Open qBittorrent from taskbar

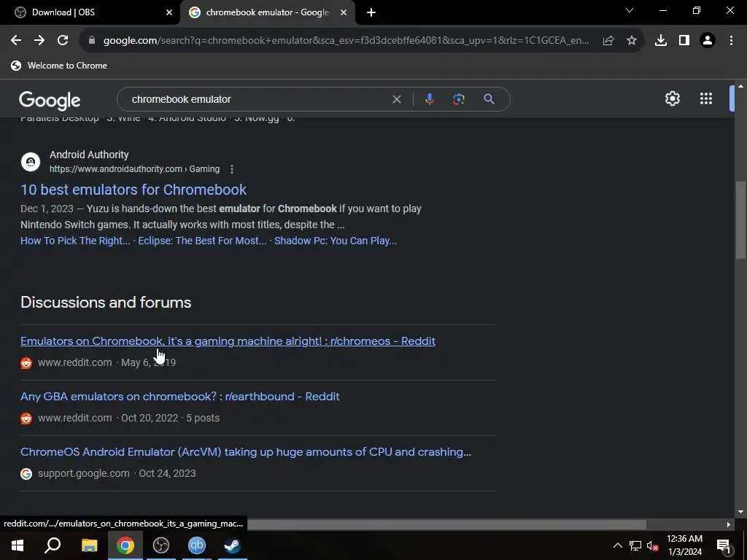pos(197,545)
